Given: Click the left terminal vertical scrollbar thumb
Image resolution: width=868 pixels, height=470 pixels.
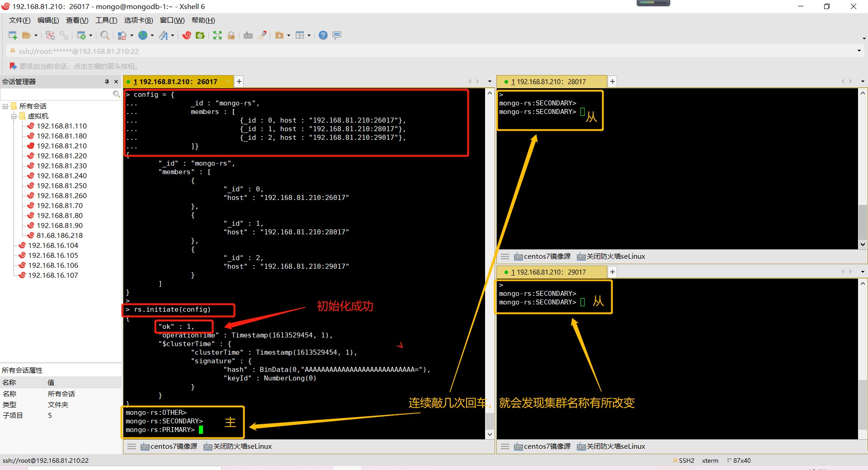Looking at the screenshot, I should (490, 421).
